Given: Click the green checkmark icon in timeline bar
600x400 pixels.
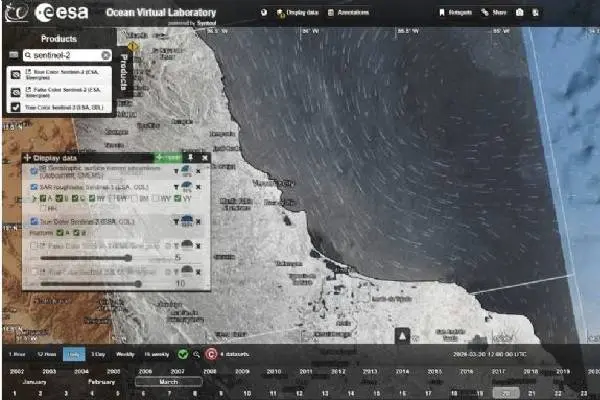Looking at the screenshot, I should 182,353.
